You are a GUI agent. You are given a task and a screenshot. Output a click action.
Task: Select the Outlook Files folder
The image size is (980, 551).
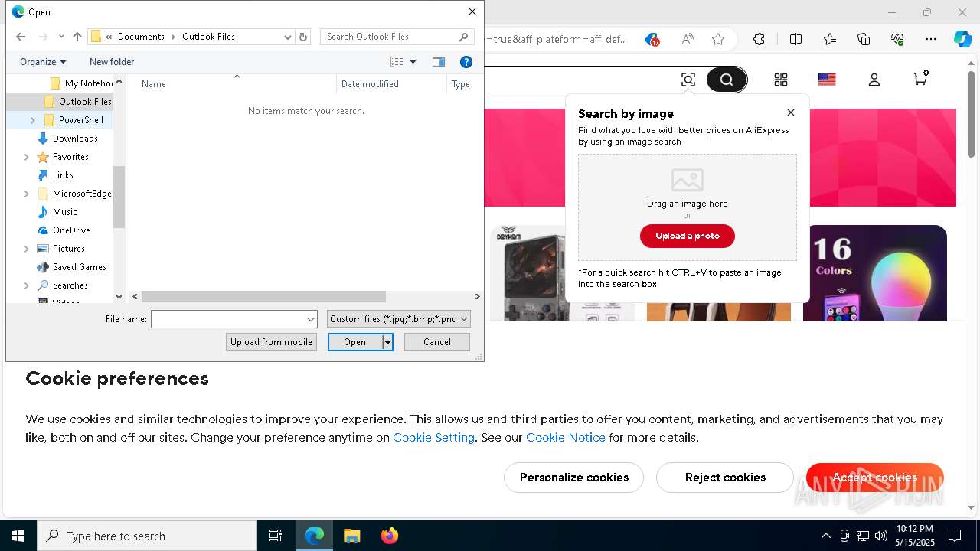point(77,102)
